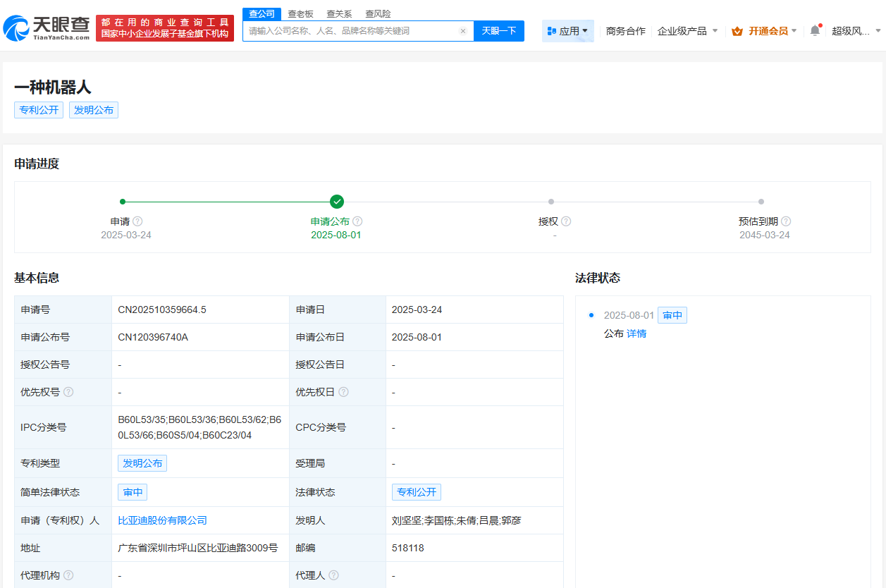Clear the search box using the × icon

pyautogui.click(x=463, y=30)
